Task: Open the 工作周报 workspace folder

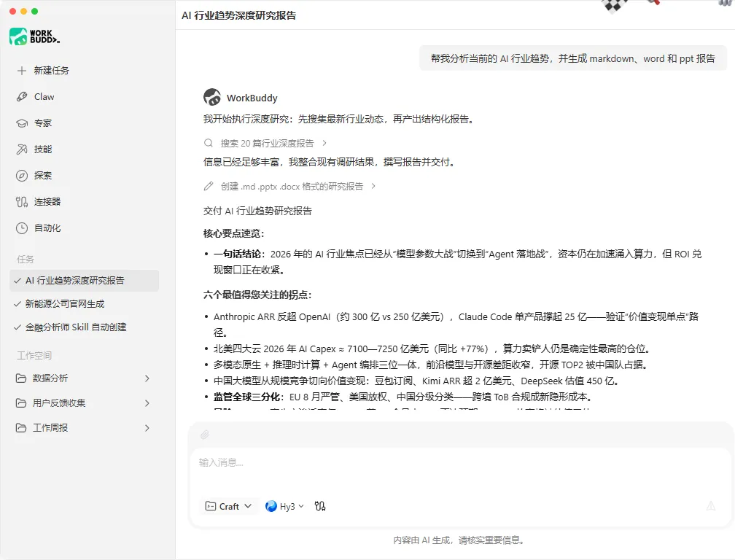Action: 85,428
